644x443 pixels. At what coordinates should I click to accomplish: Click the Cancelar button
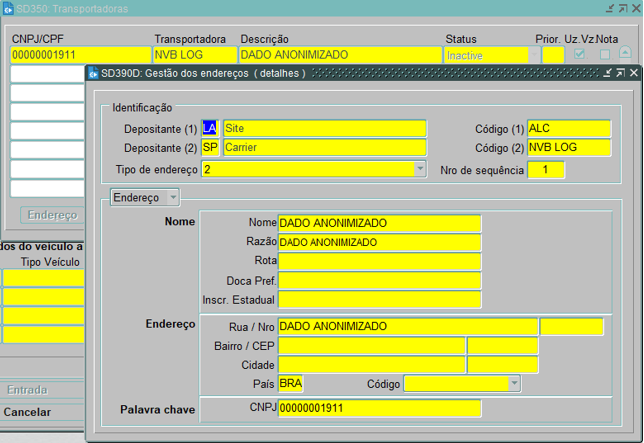tap(27, 412)
